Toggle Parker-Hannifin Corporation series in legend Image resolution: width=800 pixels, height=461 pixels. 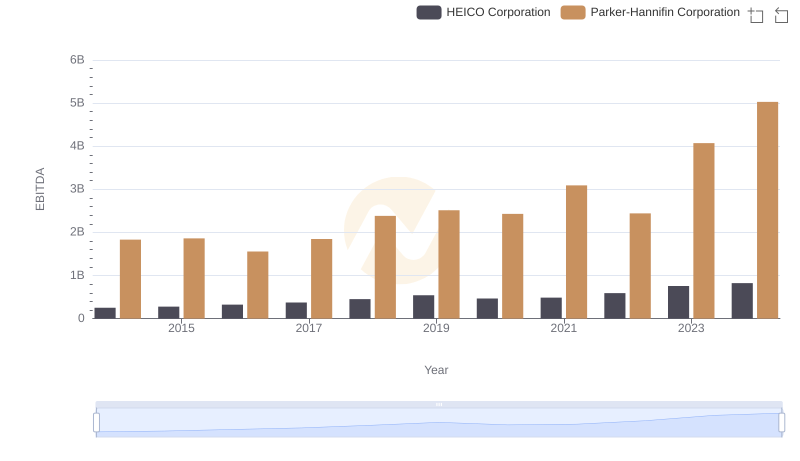(x=650, y=12)
